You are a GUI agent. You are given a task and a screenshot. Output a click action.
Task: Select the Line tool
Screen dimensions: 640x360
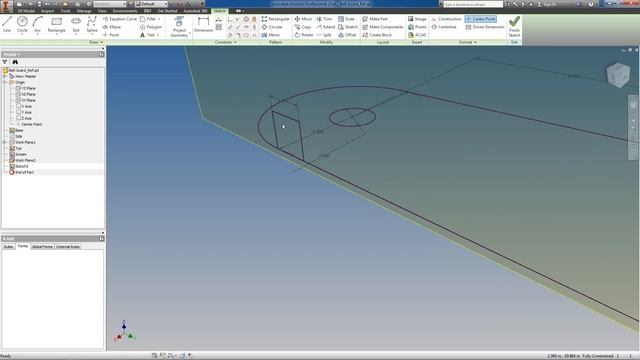point(7,24)
